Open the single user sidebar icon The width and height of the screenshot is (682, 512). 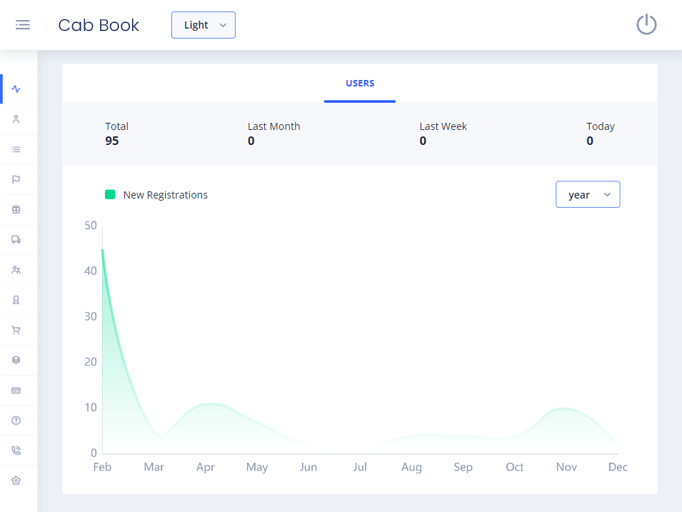pyautogui.click(x=16, y=119)
